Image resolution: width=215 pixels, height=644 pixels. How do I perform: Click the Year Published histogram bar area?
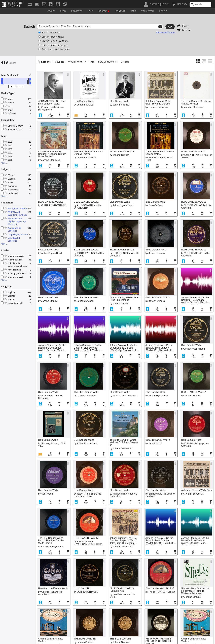coord(16,81)
